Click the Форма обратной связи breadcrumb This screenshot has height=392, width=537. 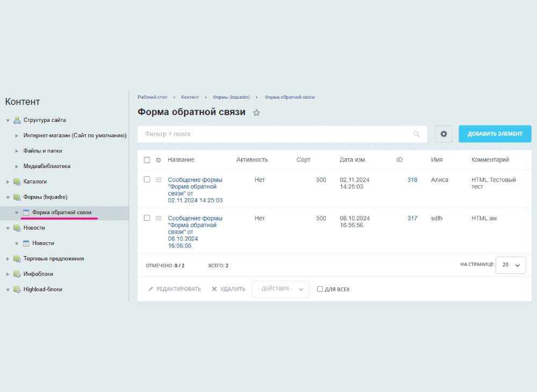pyautogui.click(x=290, y=97)
